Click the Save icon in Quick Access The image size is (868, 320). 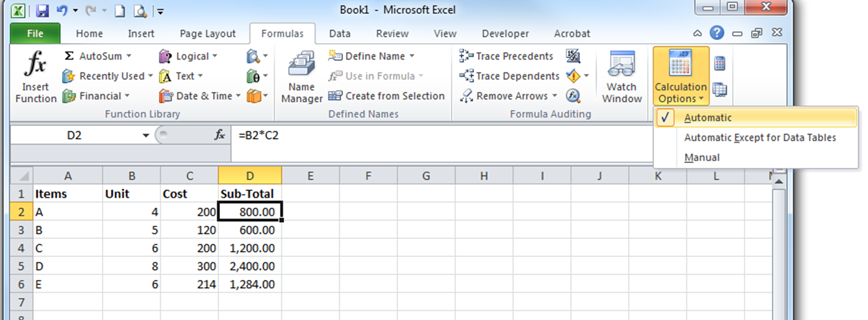point(42,10)
